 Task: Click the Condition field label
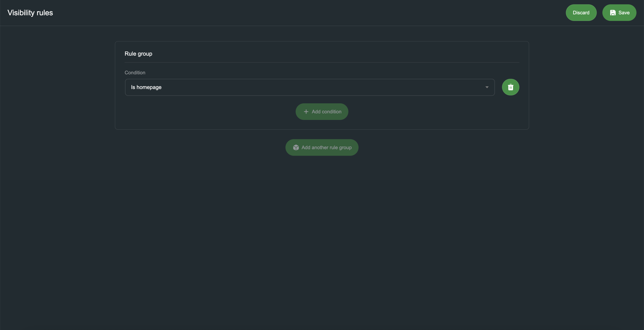click(x=135, y=73)
